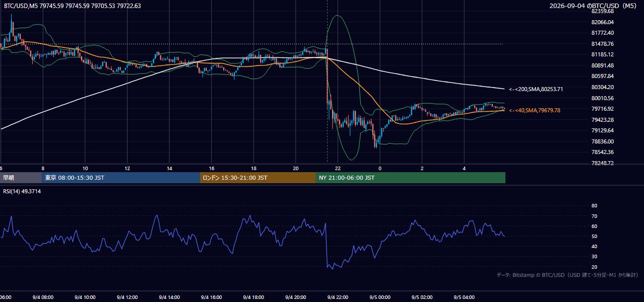Click the 9/4 12:00 time label

pyautogui.click(x=127, y=297)
